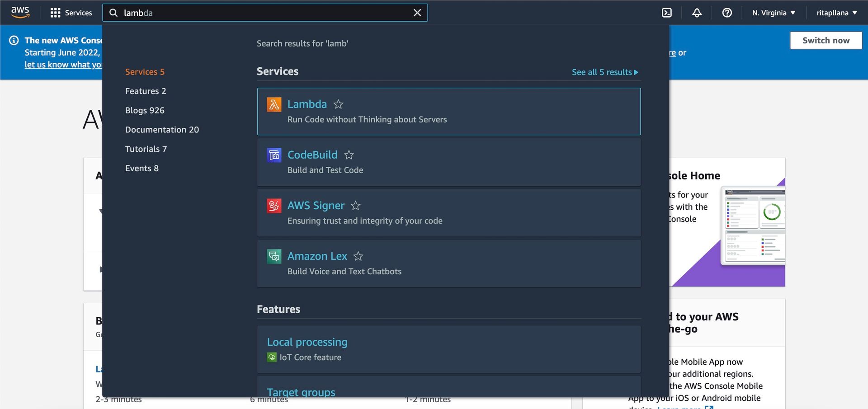
Task: Click the search magnifier icon
Action: [113, 13]
